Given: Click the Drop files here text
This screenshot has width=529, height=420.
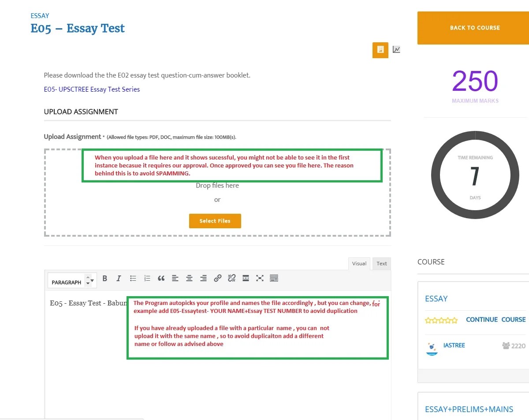Looking at the screenshot, I should tap(217, 186).
